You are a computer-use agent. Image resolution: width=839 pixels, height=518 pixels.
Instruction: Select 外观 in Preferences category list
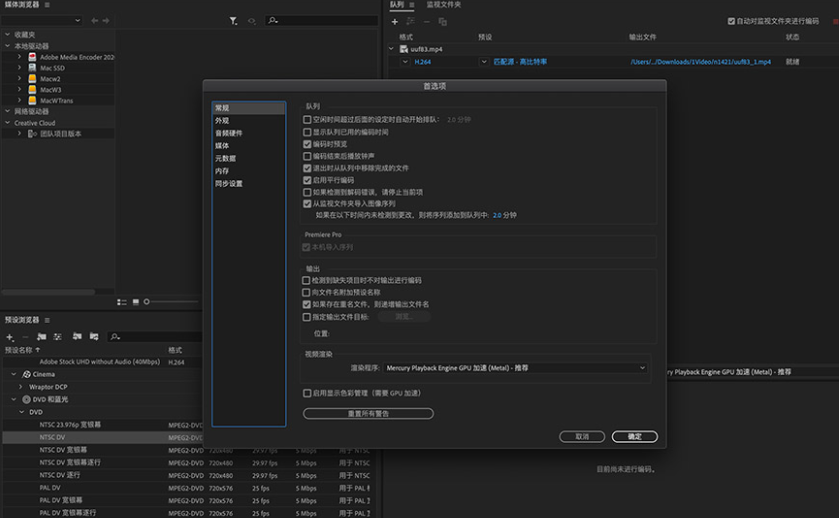pos(249,121)
